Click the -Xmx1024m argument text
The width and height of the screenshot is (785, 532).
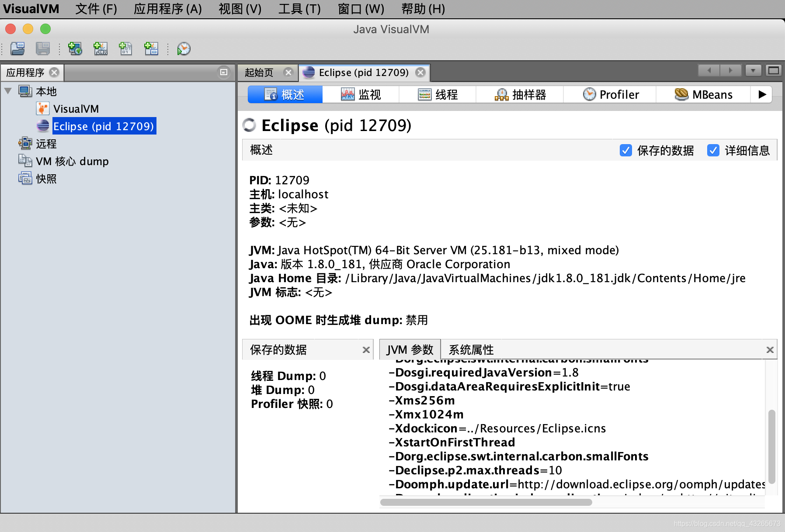(x=426, y=415)
